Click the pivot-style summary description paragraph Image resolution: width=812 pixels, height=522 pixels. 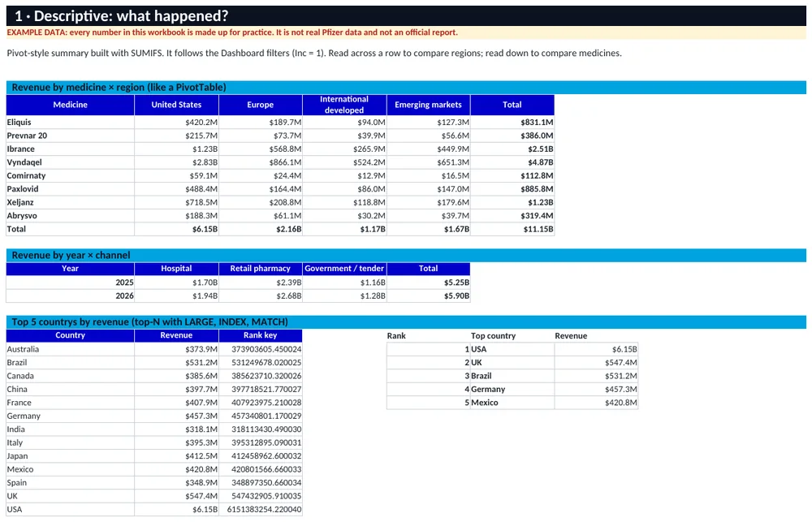click(314, 53)
